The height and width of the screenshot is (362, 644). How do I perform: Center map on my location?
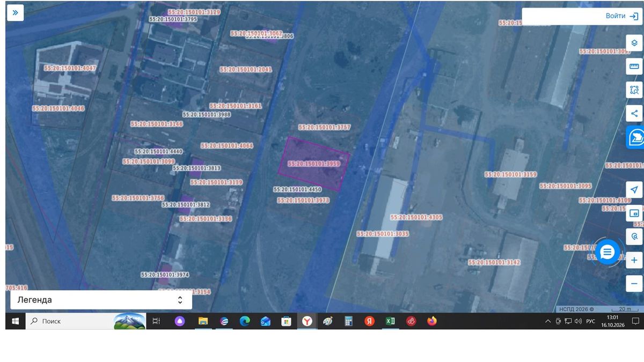click(x=634, y=190)
